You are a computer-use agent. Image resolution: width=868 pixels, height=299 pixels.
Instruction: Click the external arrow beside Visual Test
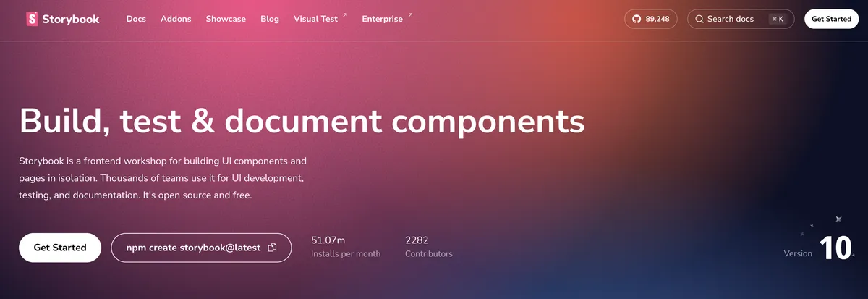click(x=344, y=15)
